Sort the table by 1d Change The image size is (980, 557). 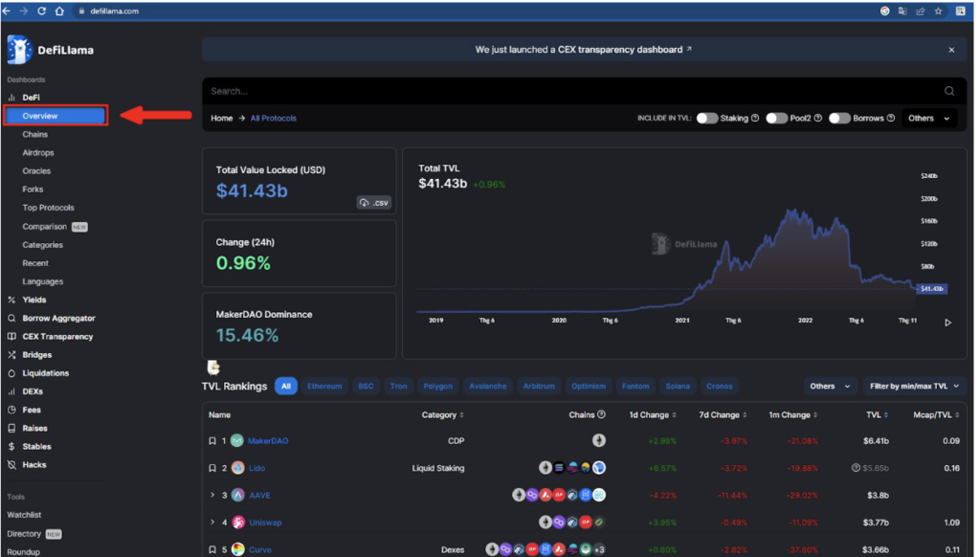(653, 415)
